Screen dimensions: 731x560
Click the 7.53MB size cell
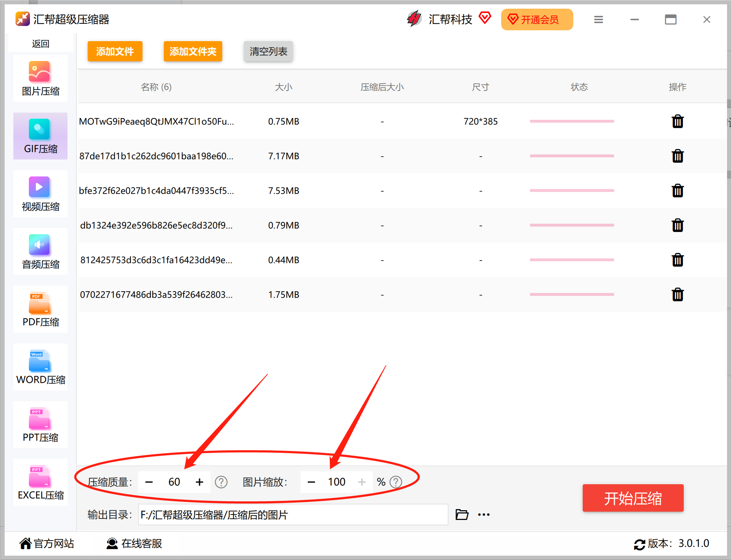pos(284,191)
